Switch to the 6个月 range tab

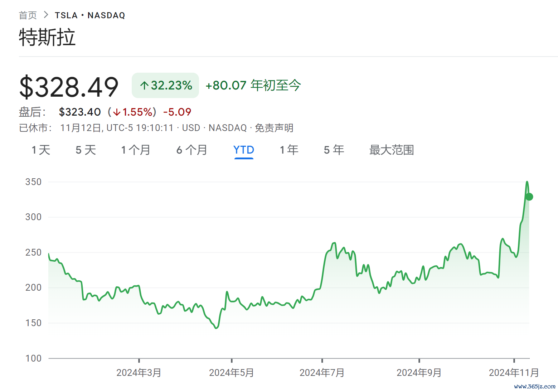click(192, 150)
